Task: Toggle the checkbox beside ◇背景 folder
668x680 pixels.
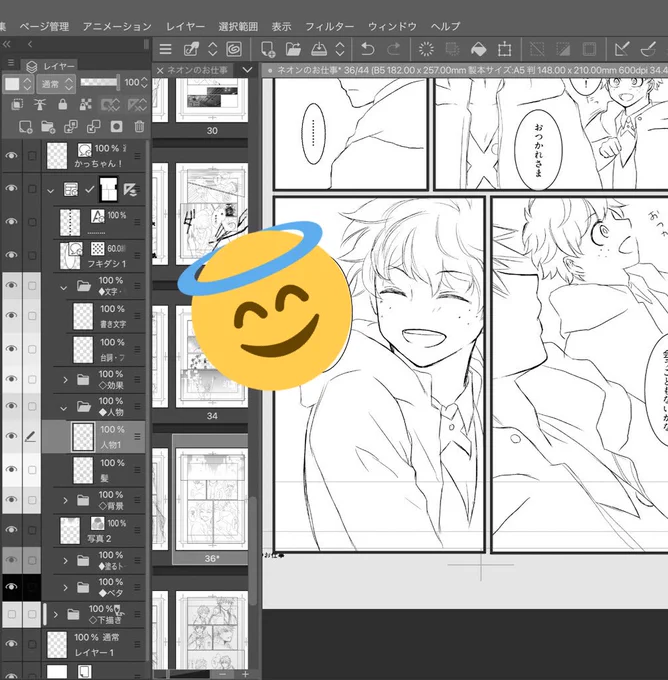Action: click(32, 500)
